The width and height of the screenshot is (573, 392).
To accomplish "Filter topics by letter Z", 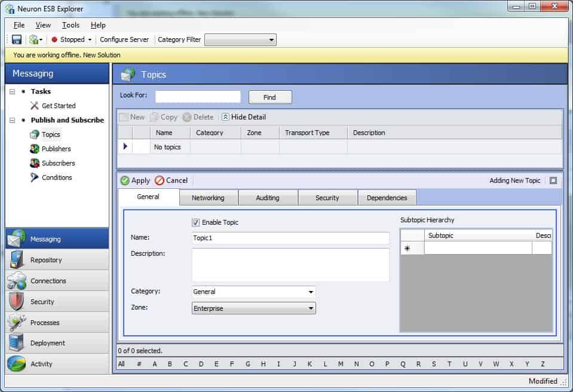I will pyautogui.click(x=543, y=364).
